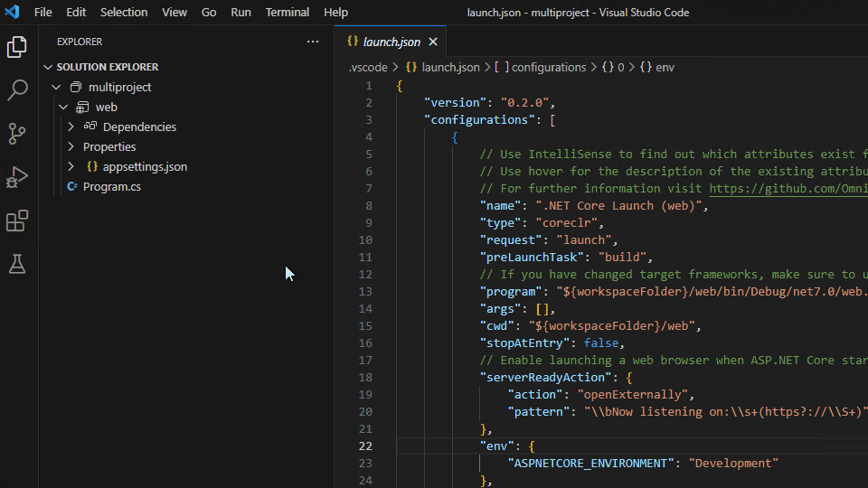
Task: Open the Run and Debug view
Action: [17, 177]
